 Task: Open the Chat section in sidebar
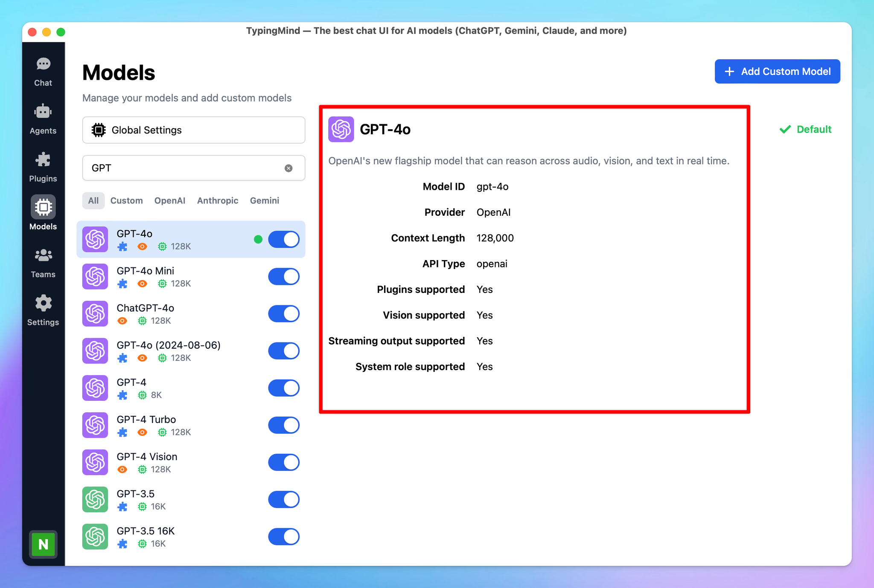pyautogui.click(x=43, y=72)
